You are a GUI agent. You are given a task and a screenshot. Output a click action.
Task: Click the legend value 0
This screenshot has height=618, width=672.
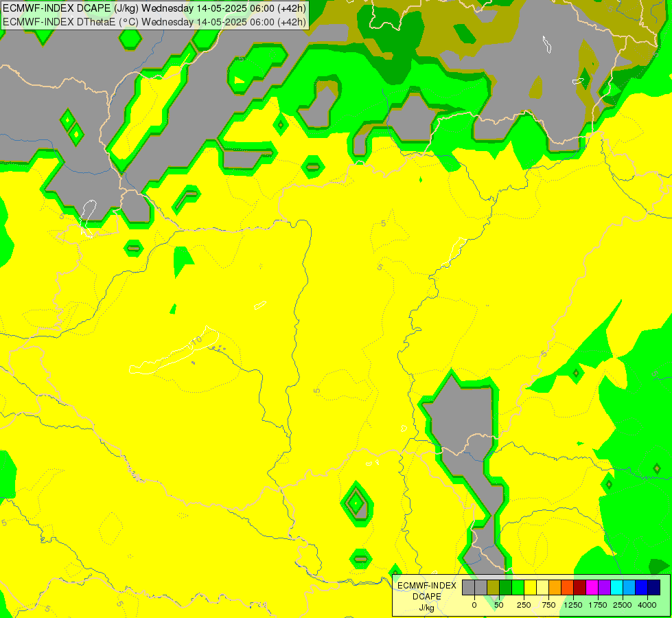[x=474, y=605]
